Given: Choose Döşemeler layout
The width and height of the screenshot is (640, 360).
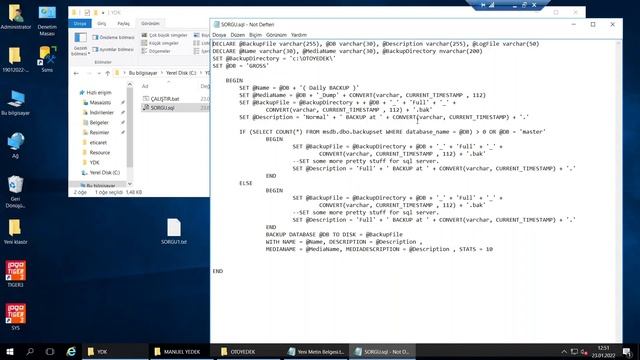Looking at the screenshot, I should click(156, 51).
